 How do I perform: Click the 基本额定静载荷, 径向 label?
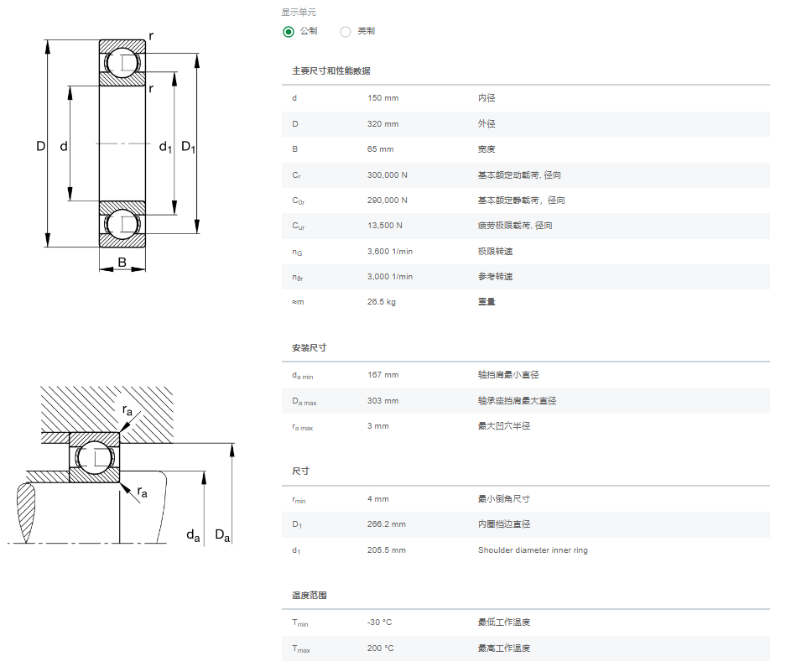coord(522,201)
